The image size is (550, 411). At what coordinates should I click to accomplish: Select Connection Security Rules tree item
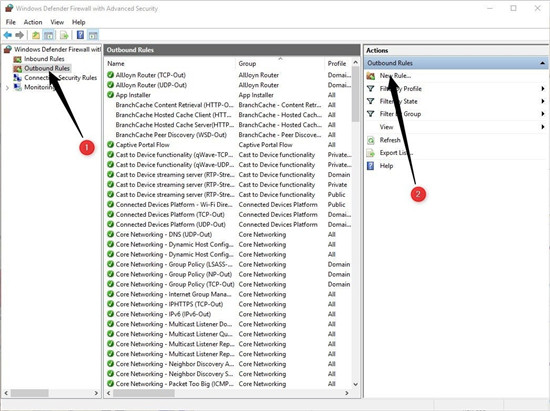(x=60, y=78)
